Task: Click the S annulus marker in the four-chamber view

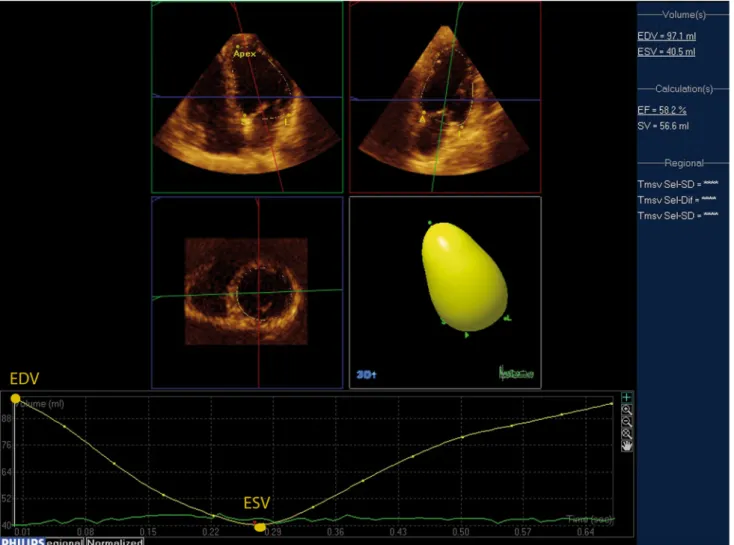Action: (244, 122)
